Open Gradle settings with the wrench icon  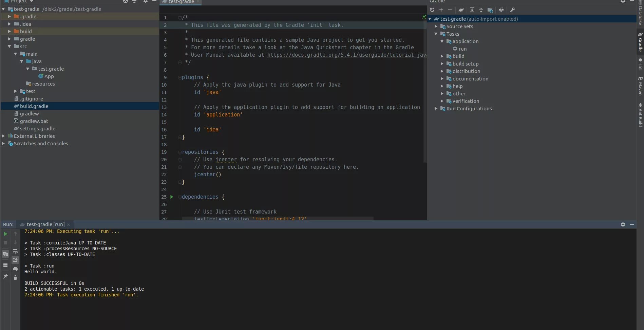coord(512,10)
